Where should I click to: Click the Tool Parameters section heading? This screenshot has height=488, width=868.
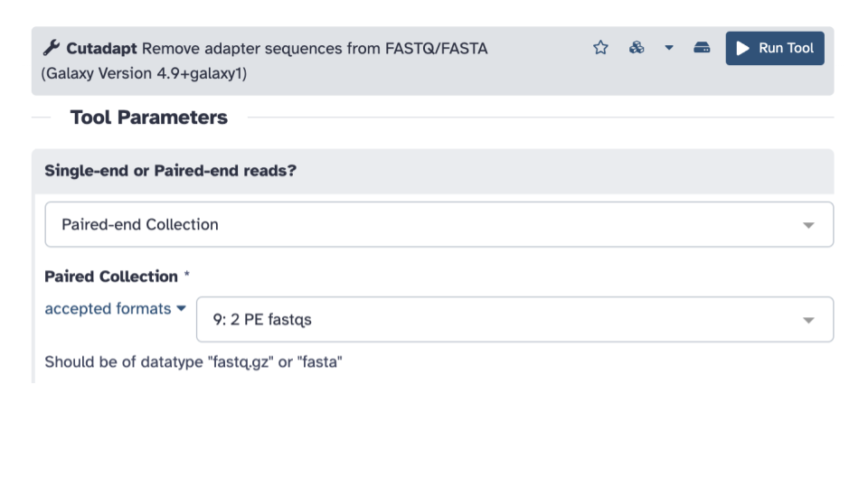[x=149, y=117]
